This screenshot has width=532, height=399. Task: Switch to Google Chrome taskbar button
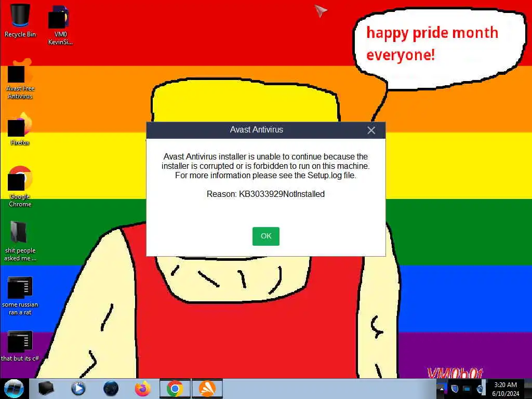coord(175,389)
